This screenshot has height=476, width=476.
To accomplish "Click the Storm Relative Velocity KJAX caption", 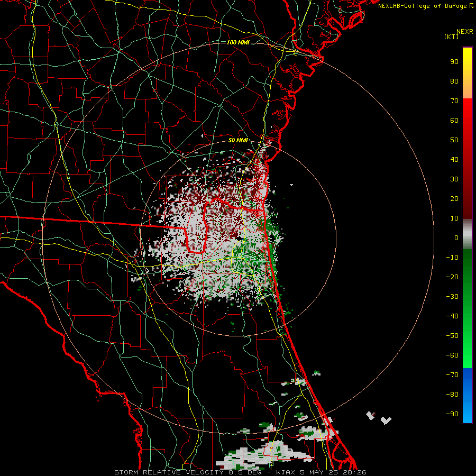I will 240,472.
